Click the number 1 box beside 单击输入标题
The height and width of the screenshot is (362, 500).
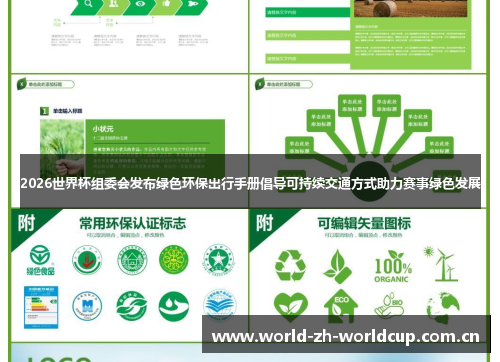click(44, 111)
